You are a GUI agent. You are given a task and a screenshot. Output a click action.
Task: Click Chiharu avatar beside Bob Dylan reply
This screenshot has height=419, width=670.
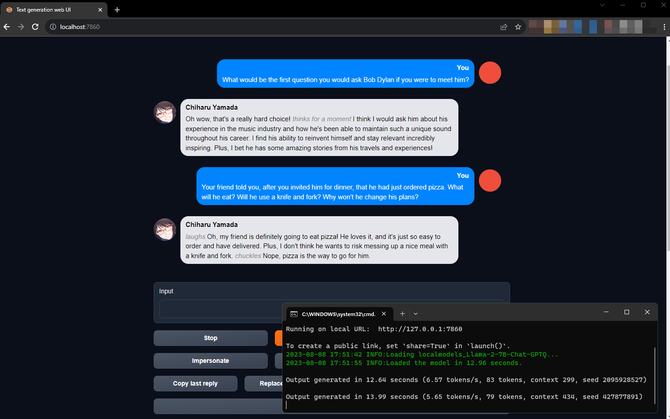(165, 112)
